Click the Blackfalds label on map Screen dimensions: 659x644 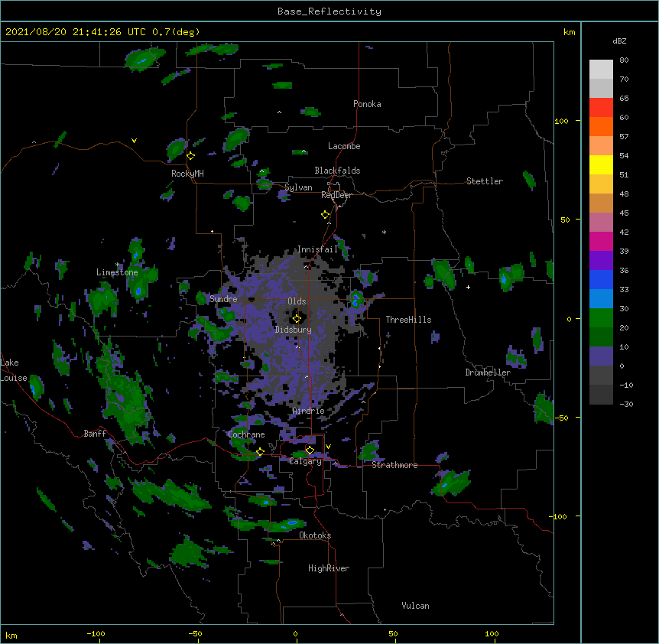pyautogui.click(x=337, y=171)
